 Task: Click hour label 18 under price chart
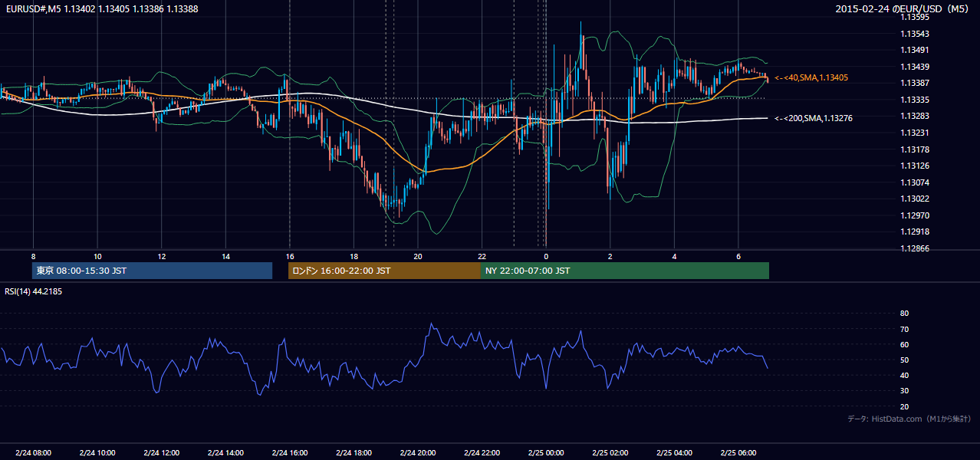(x=354, y=256)
